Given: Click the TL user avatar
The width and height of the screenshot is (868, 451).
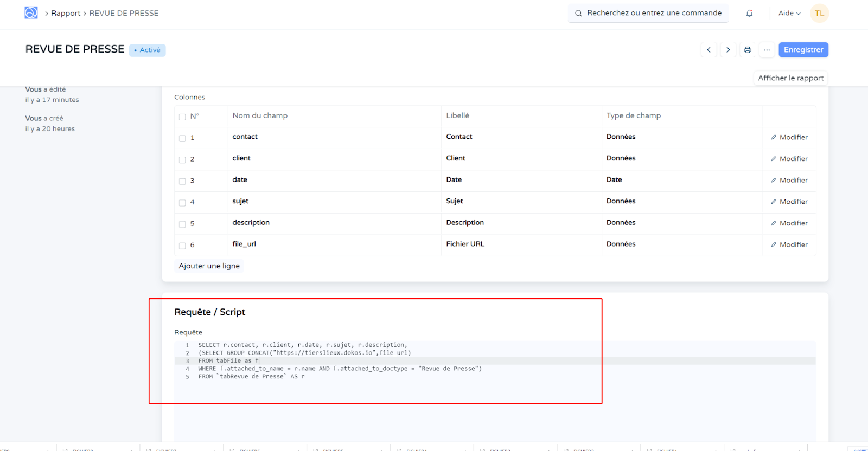Looking at the screenshot, I should pyautogui.click(x=819, y=14).
